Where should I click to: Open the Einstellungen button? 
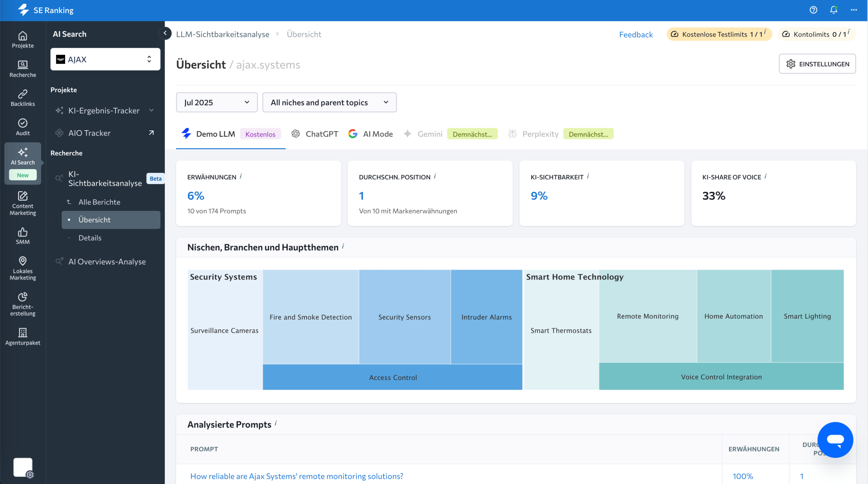click(817, 64)
